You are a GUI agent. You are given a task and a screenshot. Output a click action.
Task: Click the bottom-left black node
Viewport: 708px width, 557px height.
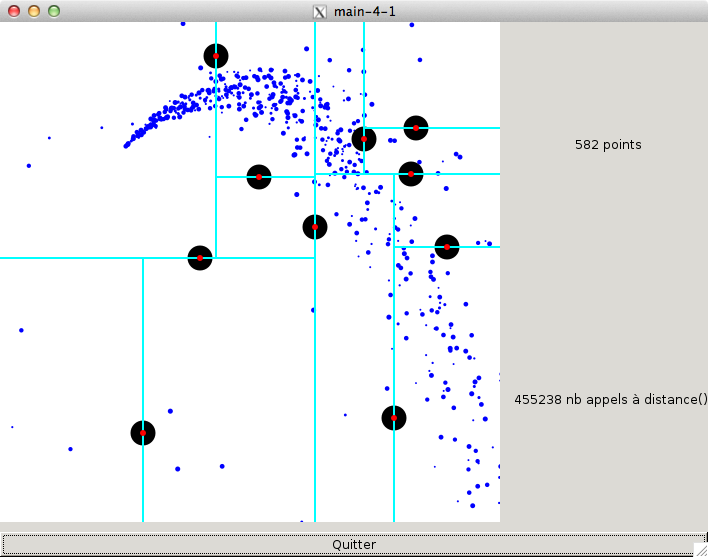pyautogui.click(x=143, y=433)
